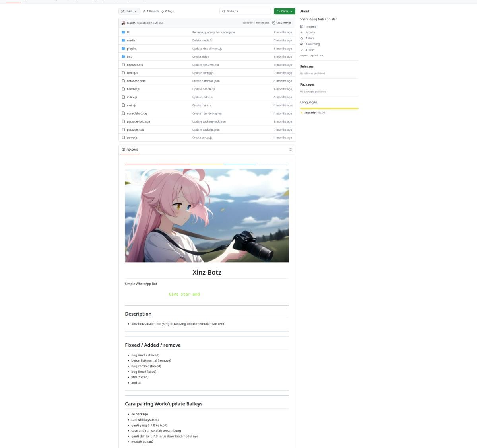Select the star icon beside '7 stars'
The width and height of the screenshot is (477, 448).
[302, 38]
